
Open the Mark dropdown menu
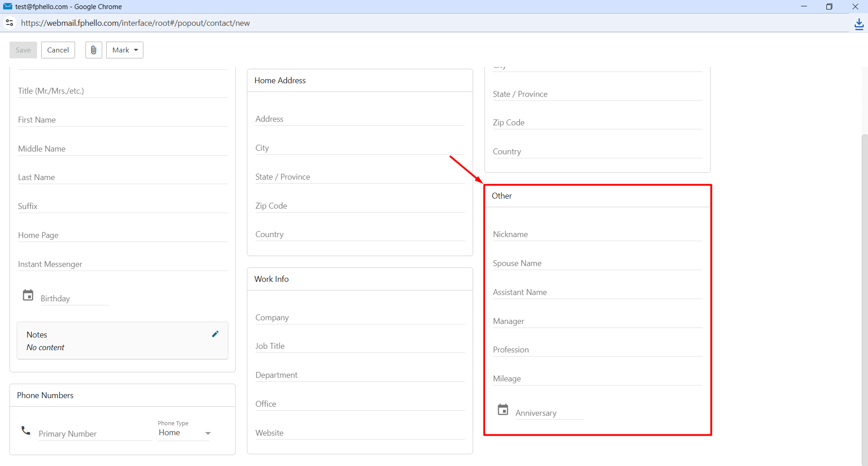click(125, 50)
